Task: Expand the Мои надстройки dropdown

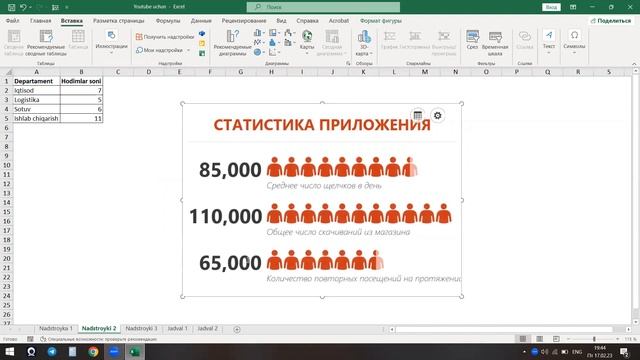Action: [189, 50]
